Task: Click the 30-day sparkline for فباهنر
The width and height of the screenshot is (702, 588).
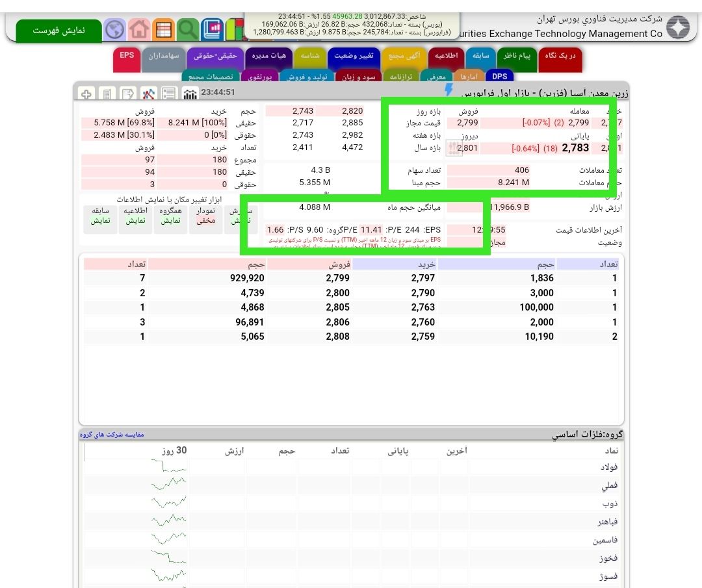Action: pyautogui.click(x=168, y=520)
